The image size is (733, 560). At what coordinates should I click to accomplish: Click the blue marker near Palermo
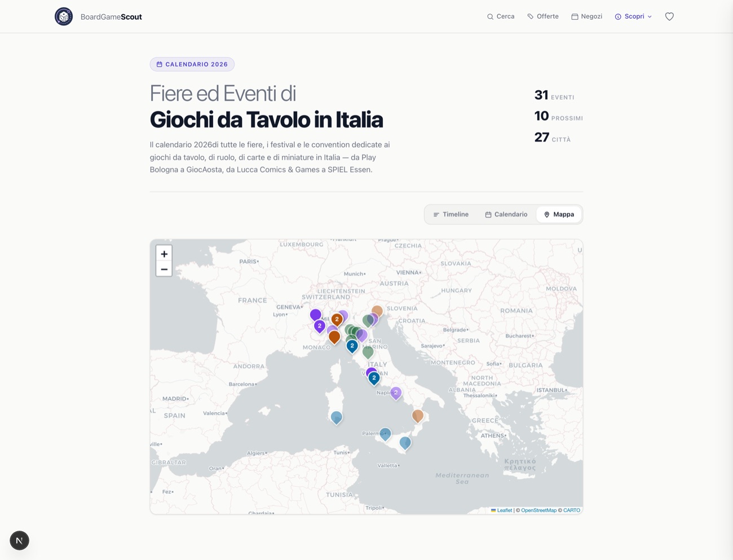(x=385, y=434)
